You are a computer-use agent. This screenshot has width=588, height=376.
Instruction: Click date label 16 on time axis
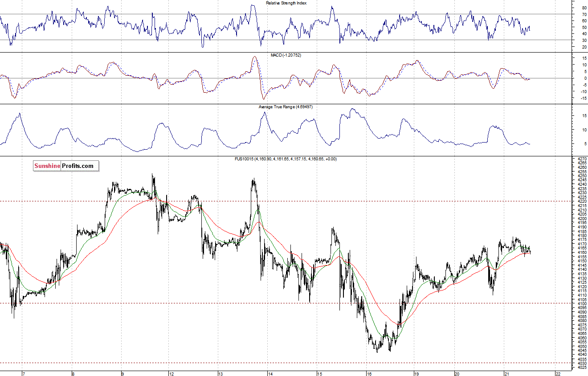click(369, 373)
